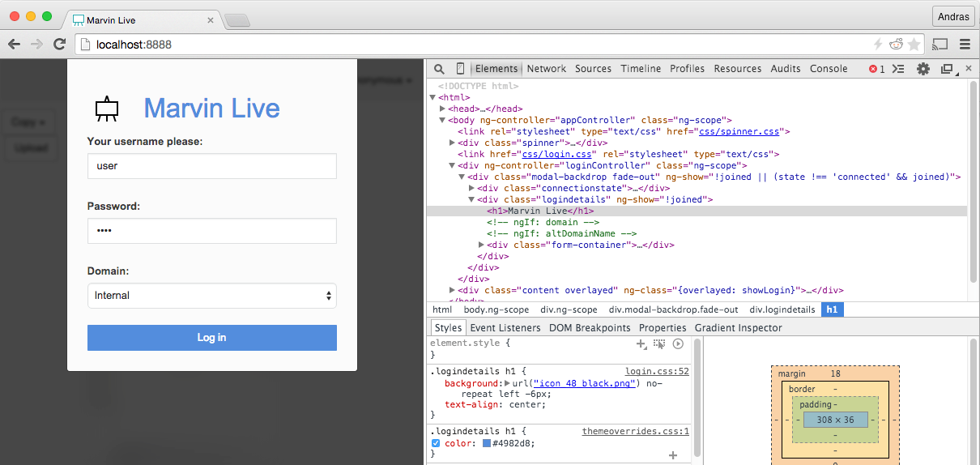The width and height of the screenshot is (980, 465).
Task: Open DevTools settings gear
Action: [922, 69]
